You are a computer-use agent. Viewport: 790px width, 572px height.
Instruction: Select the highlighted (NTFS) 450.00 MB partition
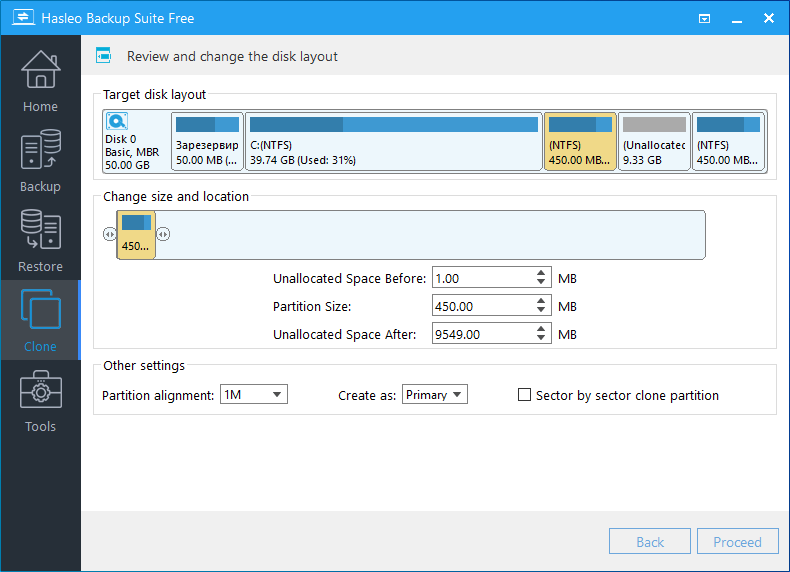point(580,142)
